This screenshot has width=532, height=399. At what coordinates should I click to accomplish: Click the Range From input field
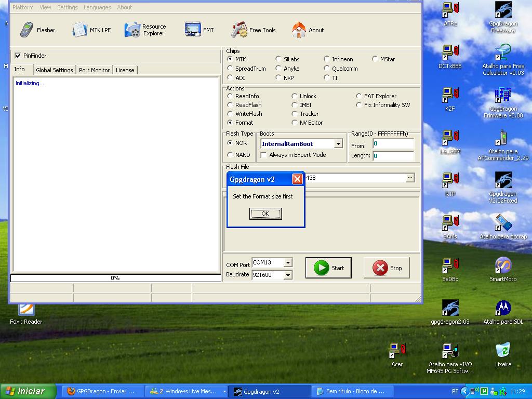[x=393, y=143]
